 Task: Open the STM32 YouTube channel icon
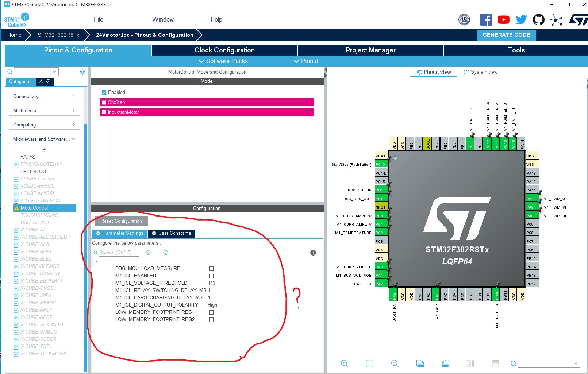504,20
